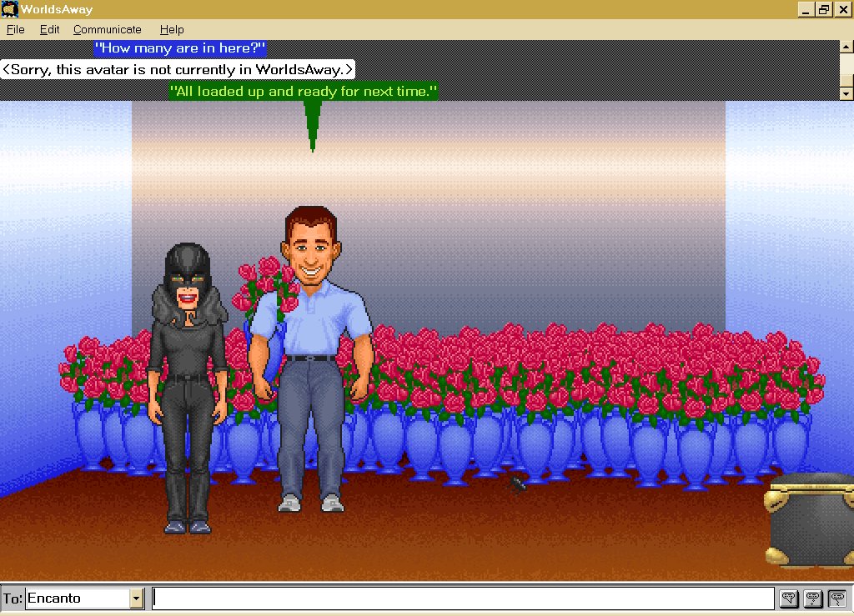
Task: Open the Edit menu
Action: click(49, 29)
